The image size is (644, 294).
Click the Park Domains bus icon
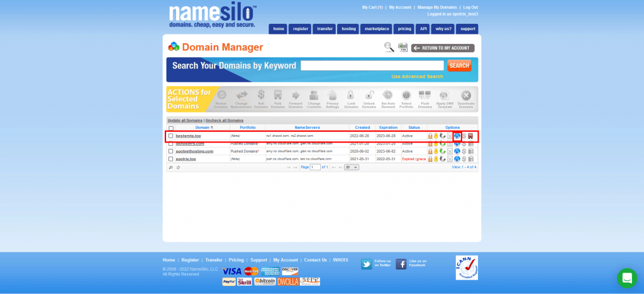tap(277, 95)
